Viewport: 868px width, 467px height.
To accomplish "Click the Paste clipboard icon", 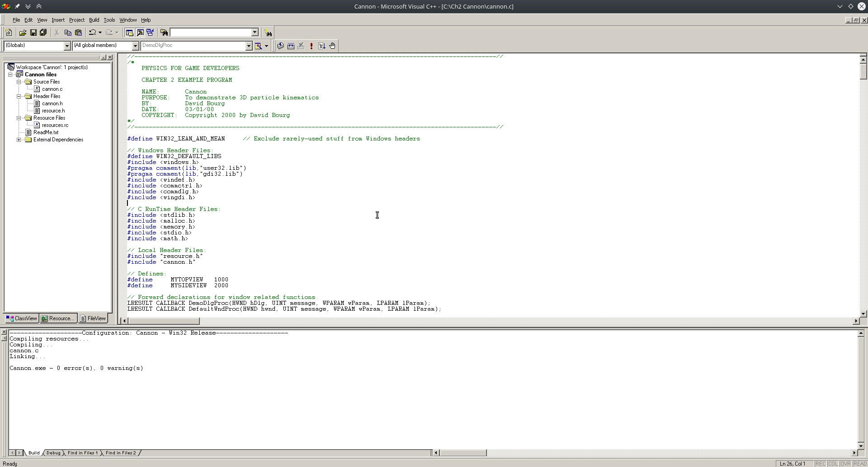I will pos(78,33).
